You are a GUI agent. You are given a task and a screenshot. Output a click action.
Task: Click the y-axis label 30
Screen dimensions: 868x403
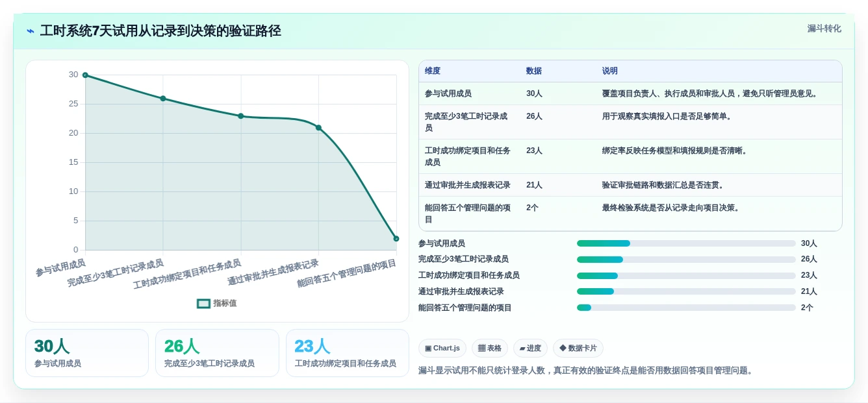(73, 75)
